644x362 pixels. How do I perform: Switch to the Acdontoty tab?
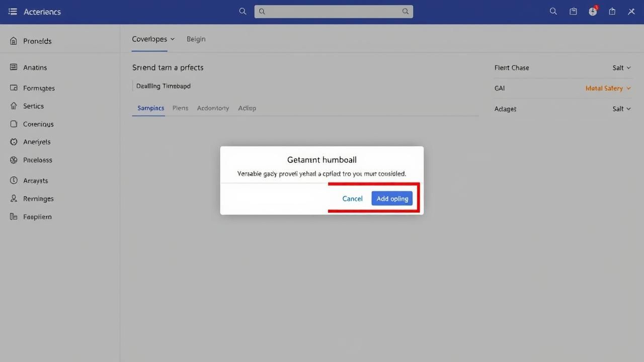pyautogui.click(x=213, y=108)
